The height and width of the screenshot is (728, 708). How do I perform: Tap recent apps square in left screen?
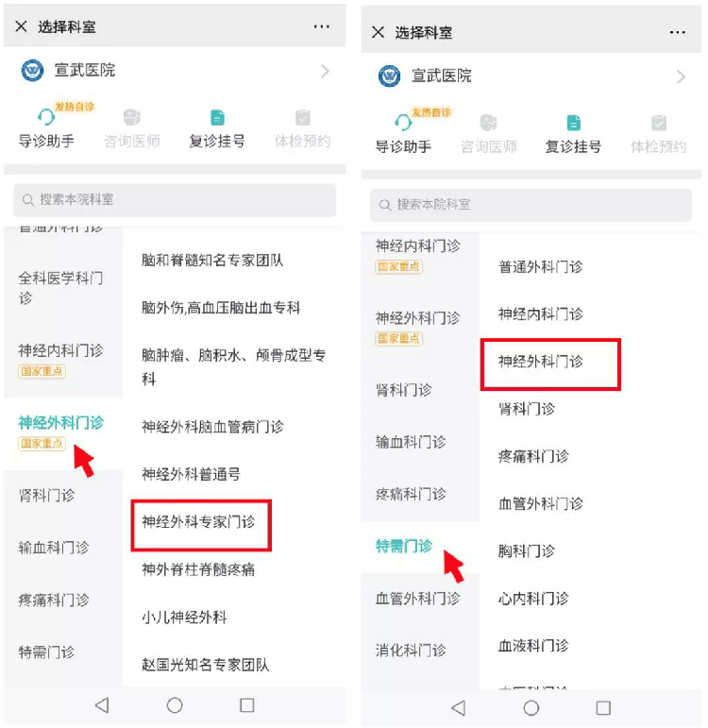247,704
